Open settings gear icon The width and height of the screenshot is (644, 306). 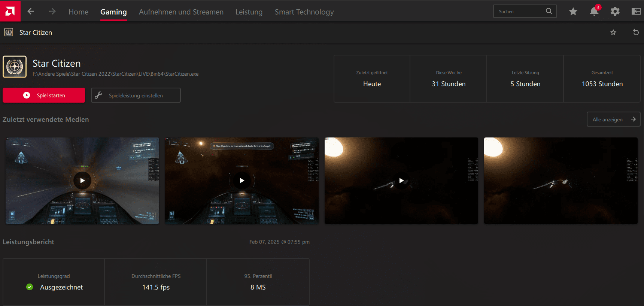[x=615, y=12]
